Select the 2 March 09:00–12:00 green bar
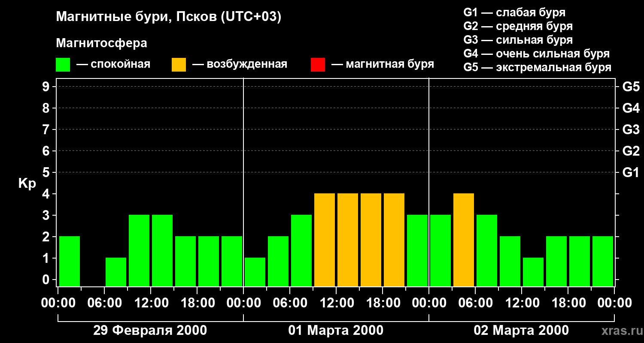This screenshot has width=644, height=343. (x=510, y=261)
